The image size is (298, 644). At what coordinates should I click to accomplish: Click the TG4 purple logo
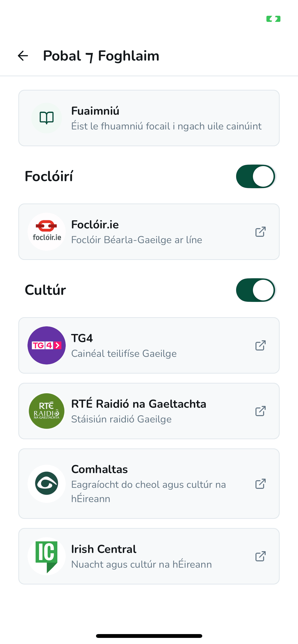[x=47, y=345]
